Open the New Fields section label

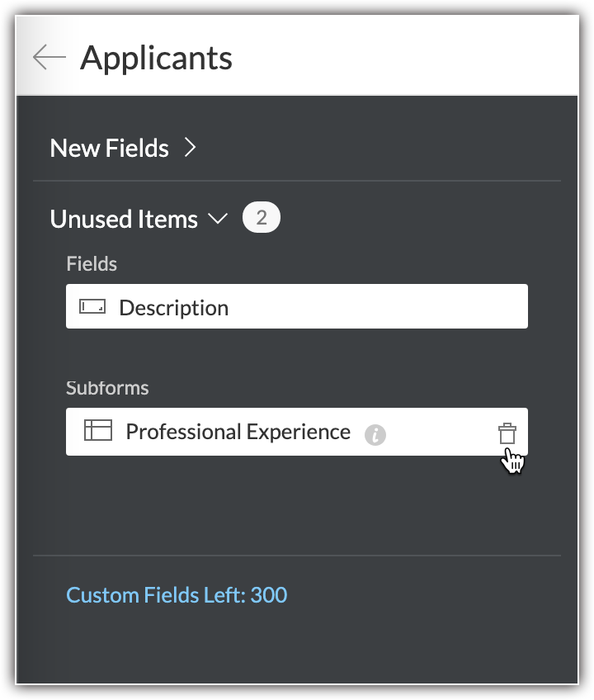click(109, 149)
